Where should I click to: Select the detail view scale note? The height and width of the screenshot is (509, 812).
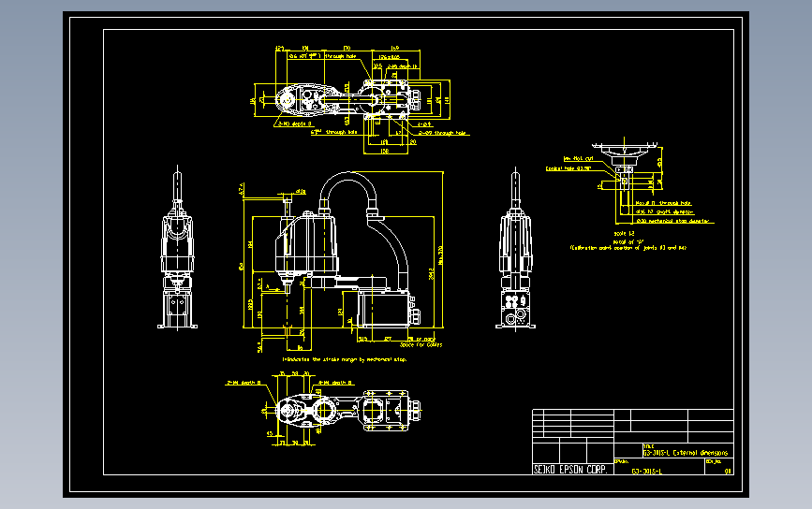[x=624, y=234]
